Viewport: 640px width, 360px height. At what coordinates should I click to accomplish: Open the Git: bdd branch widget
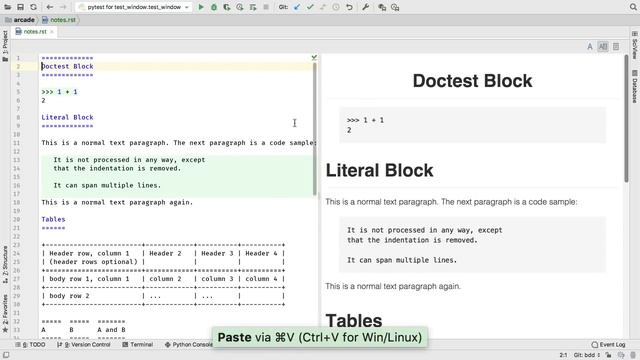pyautogui.click(x=587, y=355)
